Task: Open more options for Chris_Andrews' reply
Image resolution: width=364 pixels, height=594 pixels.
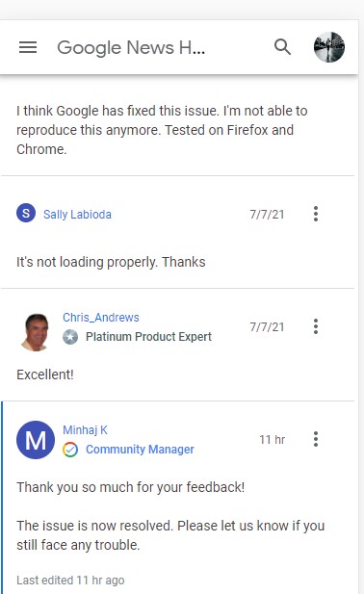Action: point(316,326)
